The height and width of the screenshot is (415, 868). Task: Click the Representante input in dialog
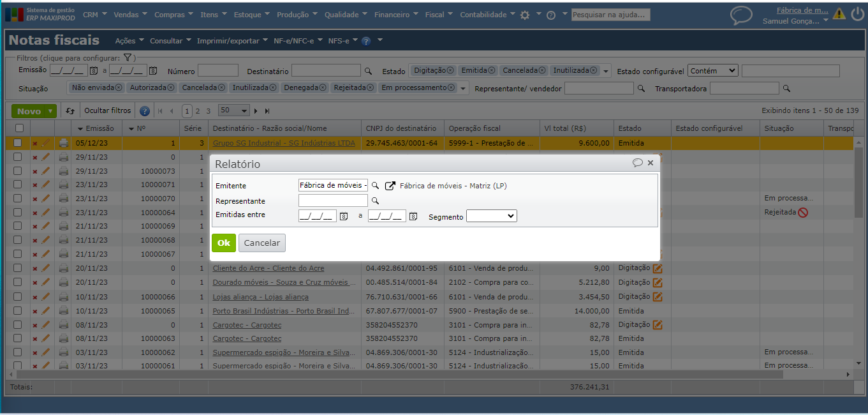333,200
